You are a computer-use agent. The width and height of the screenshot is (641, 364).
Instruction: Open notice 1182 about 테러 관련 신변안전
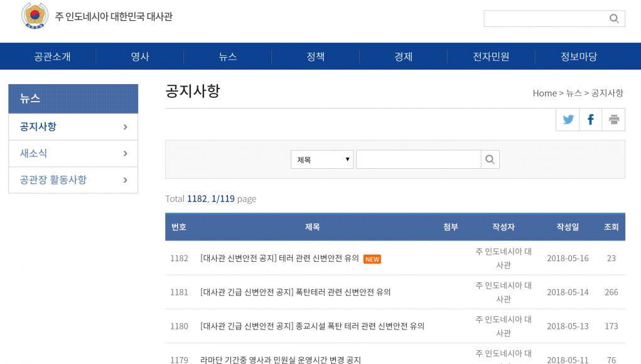[279, 258]
